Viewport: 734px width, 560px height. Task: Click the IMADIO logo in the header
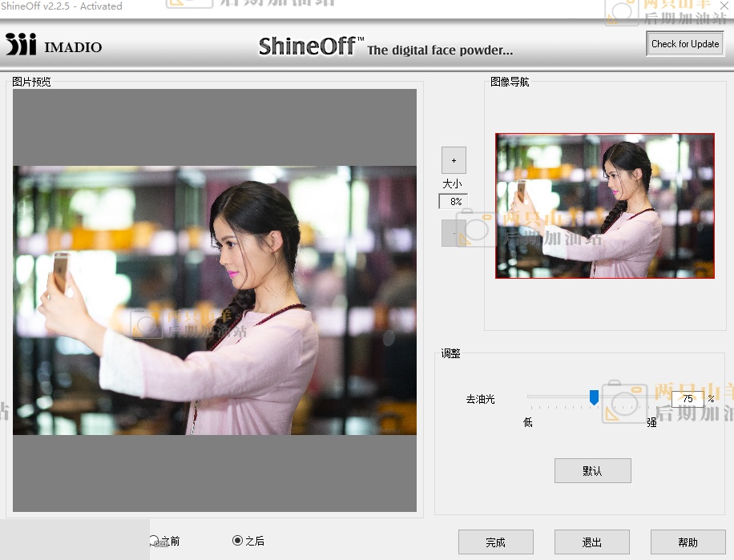pyautogui.click(x=54, y=46)
